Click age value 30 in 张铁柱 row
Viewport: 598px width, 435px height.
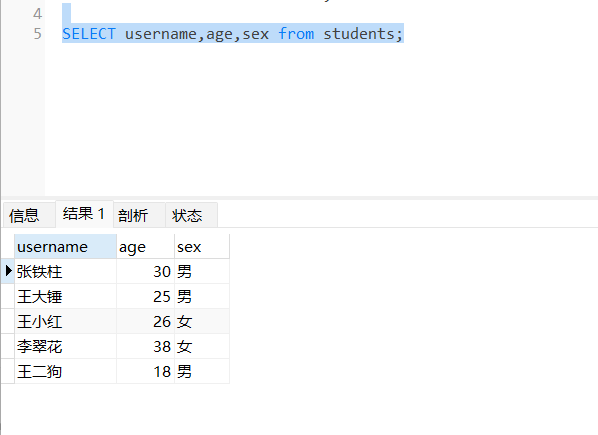(x=145, y=271)
